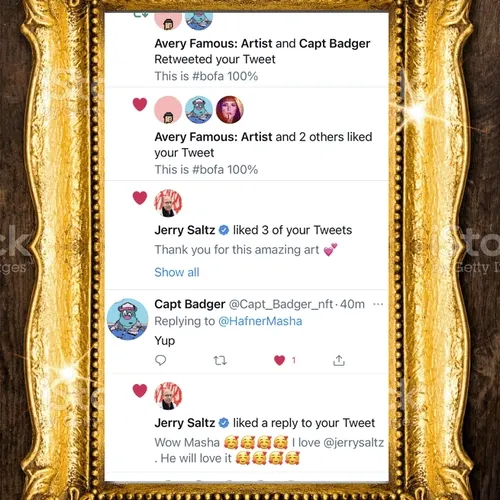Click the share icon under Capt Badger's reply

(339, 360)
